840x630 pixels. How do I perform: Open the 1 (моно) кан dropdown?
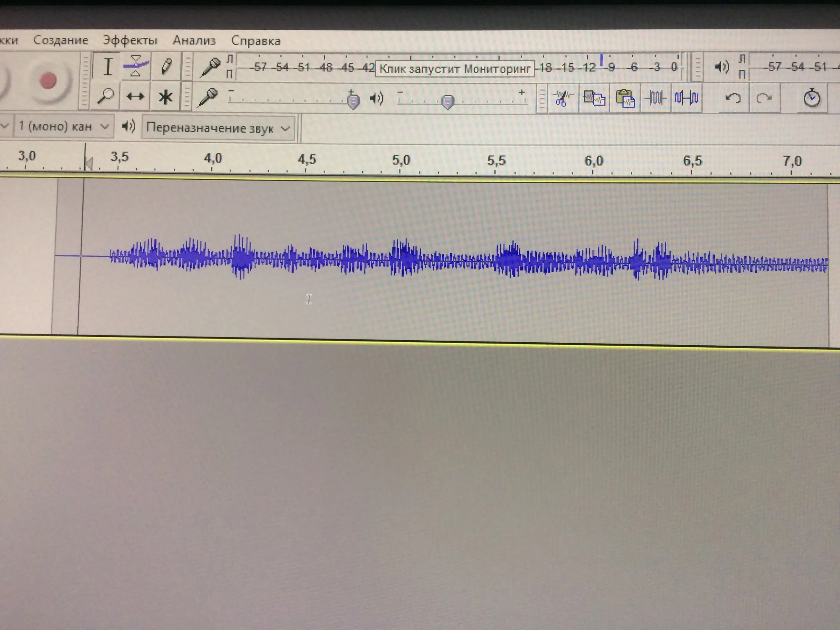[64, 126]
